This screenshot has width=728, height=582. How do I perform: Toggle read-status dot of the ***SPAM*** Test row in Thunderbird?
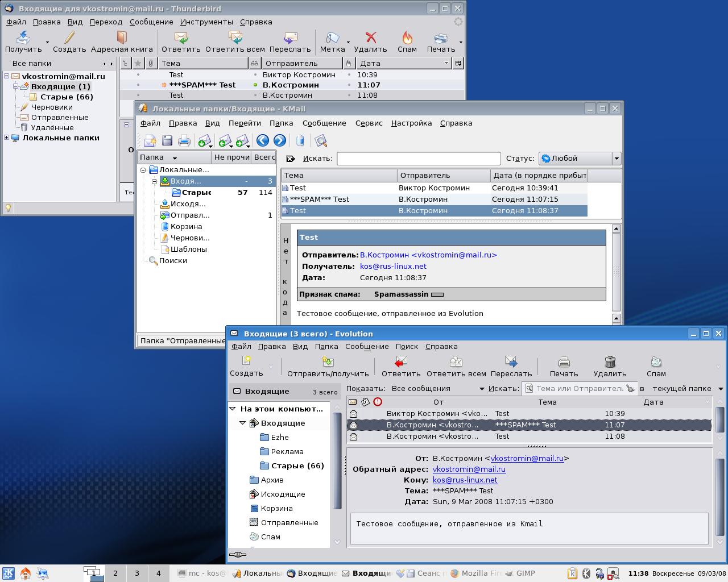(256, 85)
